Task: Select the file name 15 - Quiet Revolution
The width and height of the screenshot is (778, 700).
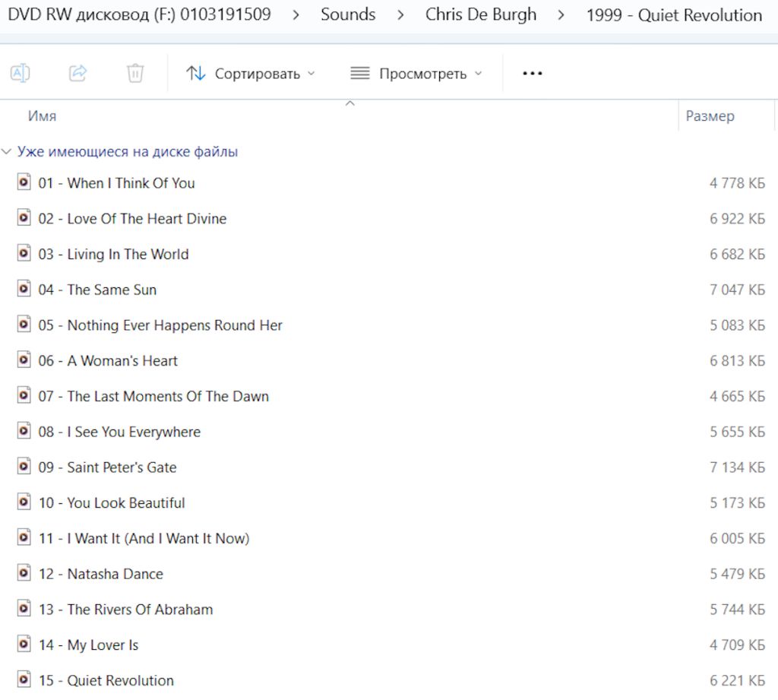Action: coord(106,680)
